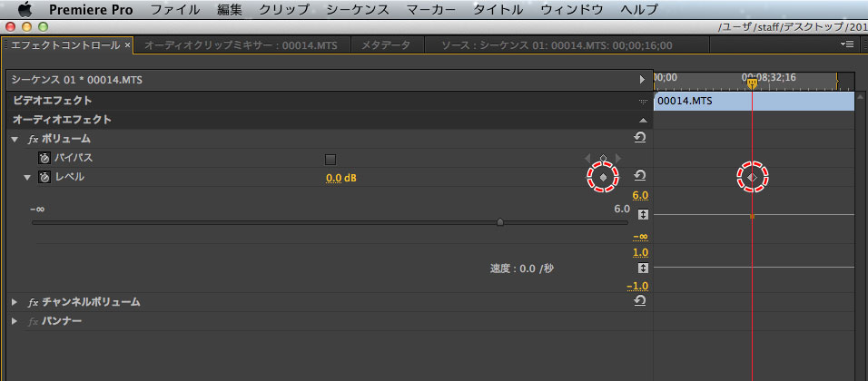The width and height of the screenshot is (868, 381).
Task: Switch to the オーディオクリップミキサー tab
Action: pos(241,45)
